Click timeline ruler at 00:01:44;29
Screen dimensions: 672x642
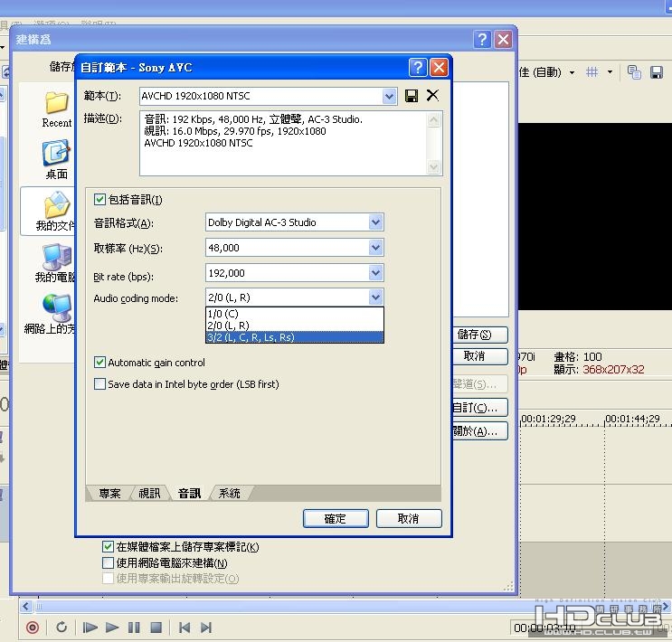[x=632, y=419]
